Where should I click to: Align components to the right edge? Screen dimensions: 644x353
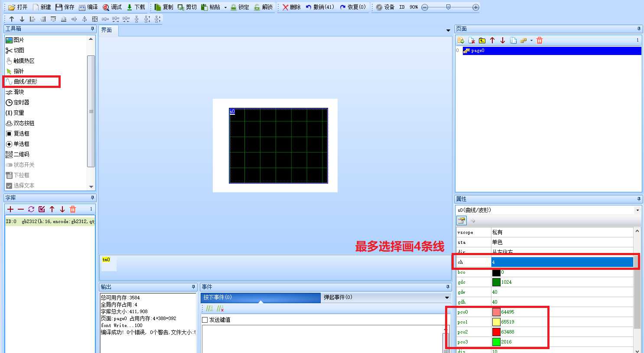(x=43, y=19)
